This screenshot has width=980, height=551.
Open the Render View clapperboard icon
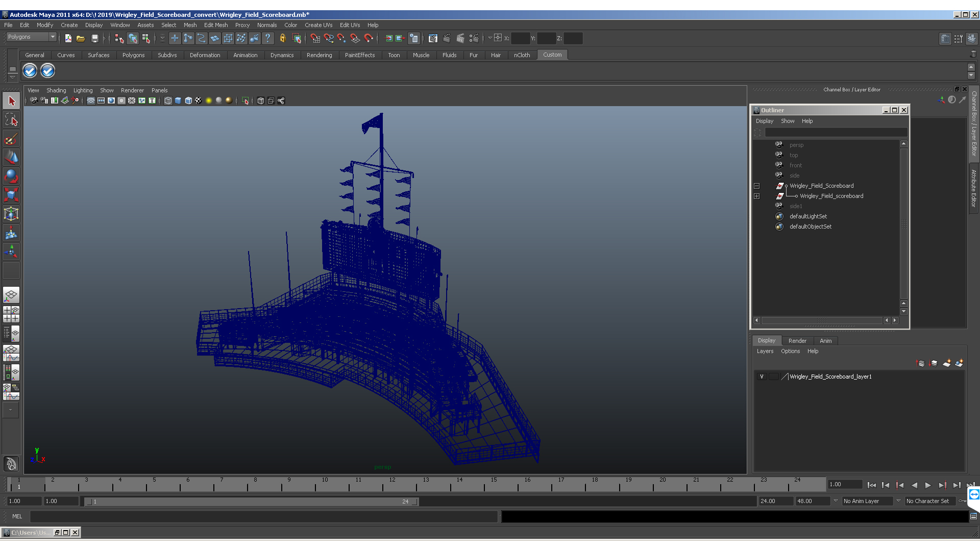point(433,38)
